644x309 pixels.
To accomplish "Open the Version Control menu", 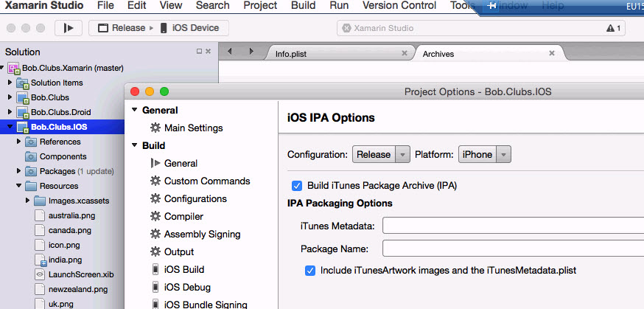I will click(399, 6).
